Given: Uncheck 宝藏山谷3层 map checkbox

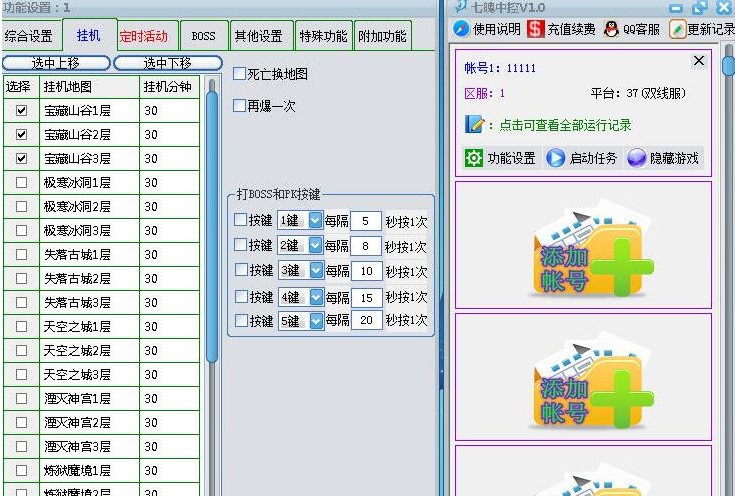Looking at the screenshot, I should (x=21, y=158).
